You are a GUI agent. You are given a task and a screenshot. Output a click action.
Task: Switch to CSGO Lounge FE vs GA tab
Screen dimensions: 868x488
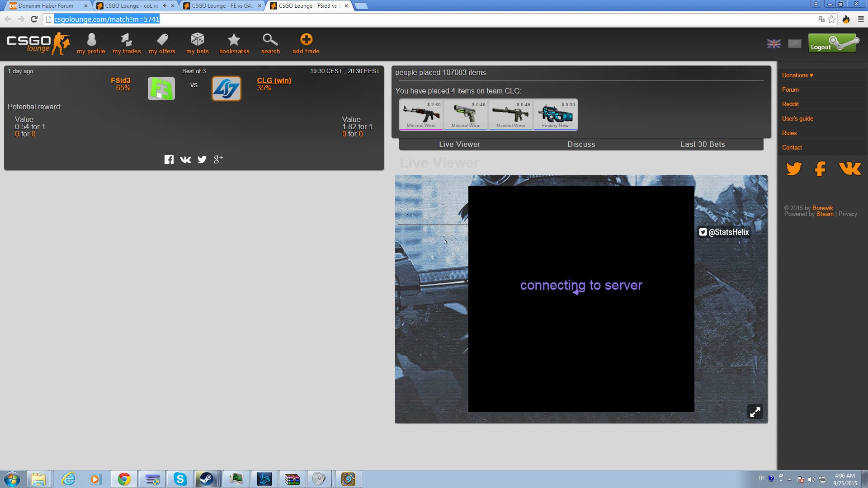(222, 5)
